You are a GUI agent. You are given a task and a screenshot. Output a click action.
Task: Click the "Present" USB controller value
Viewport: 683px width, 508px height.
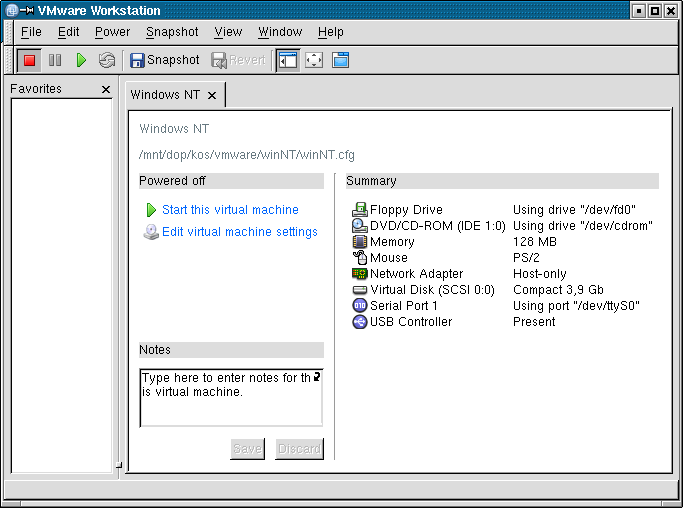pyautogui.click(x=534, y=322)
